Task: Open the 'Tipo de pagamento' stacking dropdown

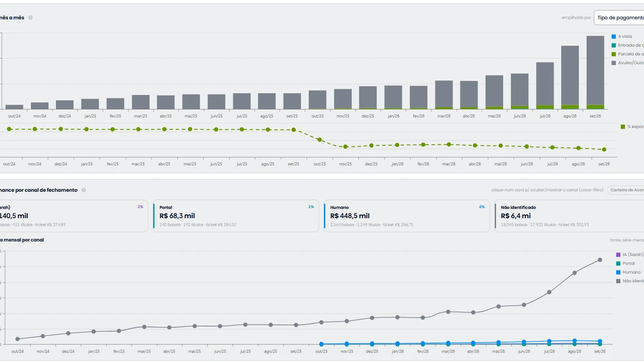Action: point(619,18)
